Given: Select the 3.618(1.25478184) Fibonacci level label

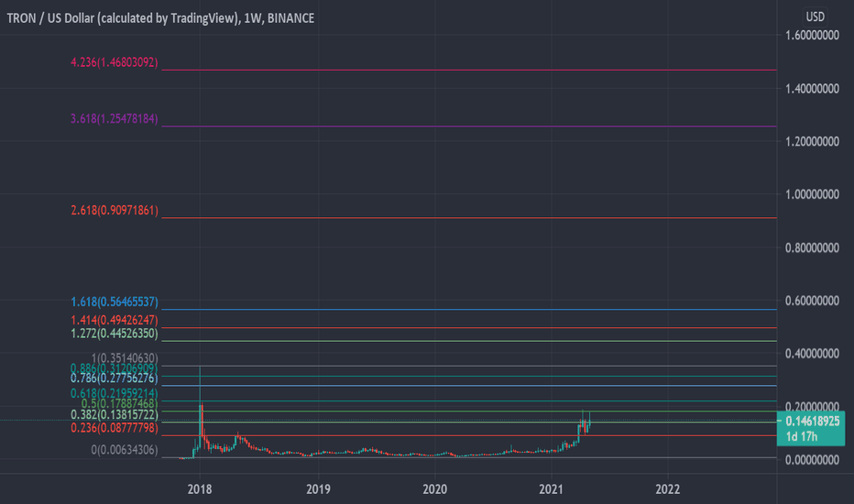Looking at the screenshot, I should point(115,118).
